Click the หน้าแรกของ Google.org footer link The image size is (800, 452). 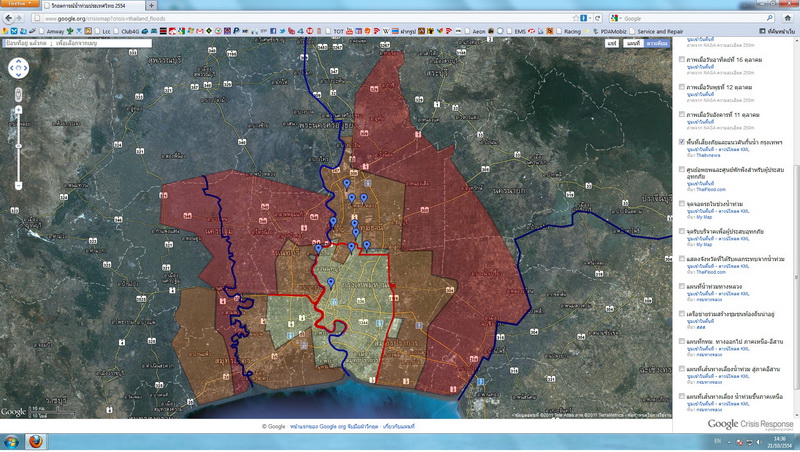pyautogui.click(x=334, y=426)
